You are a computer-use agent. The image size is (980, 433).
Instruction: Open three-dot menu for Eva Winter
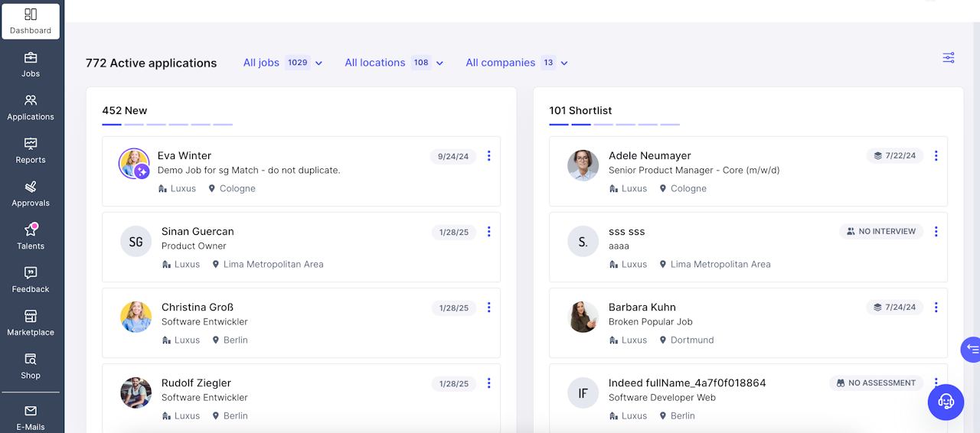[488, 156]
